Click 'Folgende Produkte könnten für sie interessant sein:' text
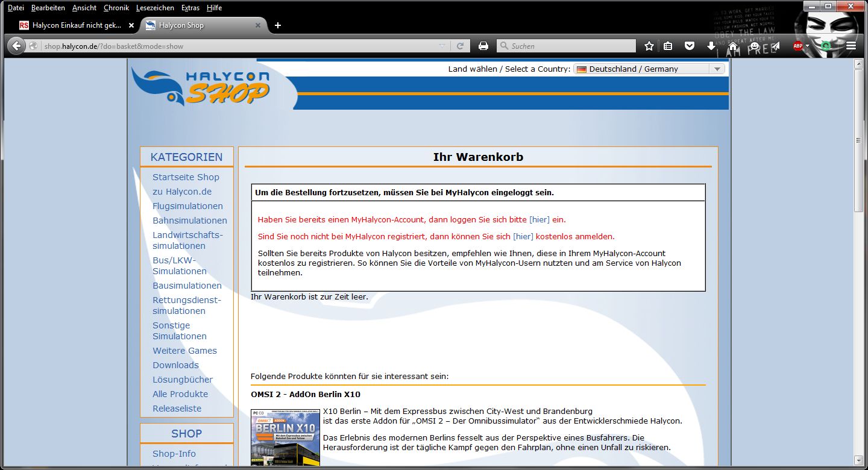This screenshot has height=470, width=868. (x=350, y=377)
